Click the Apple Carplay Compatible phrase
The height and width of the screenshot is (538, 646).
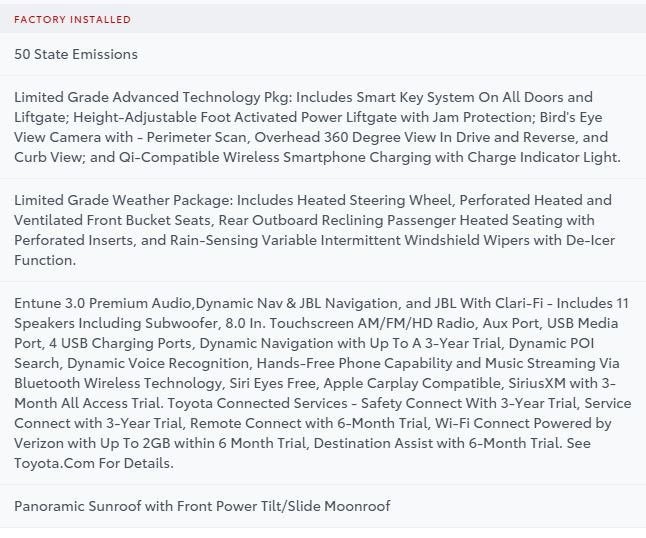pyautogui.click(x=412, y=383)
